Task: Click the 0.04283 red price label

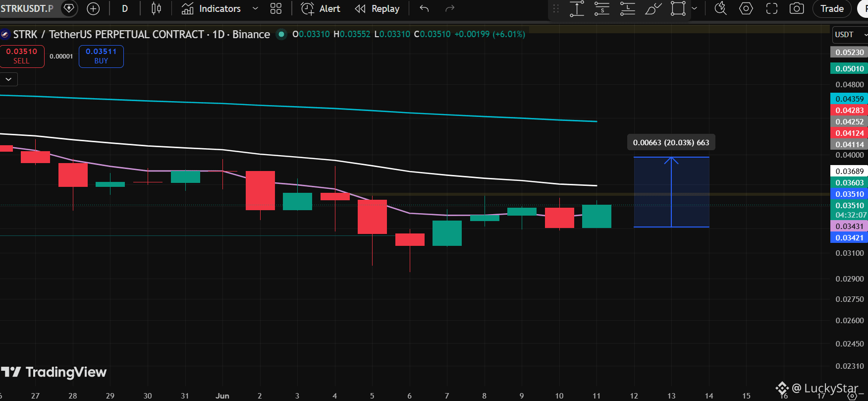Action: 849,110
